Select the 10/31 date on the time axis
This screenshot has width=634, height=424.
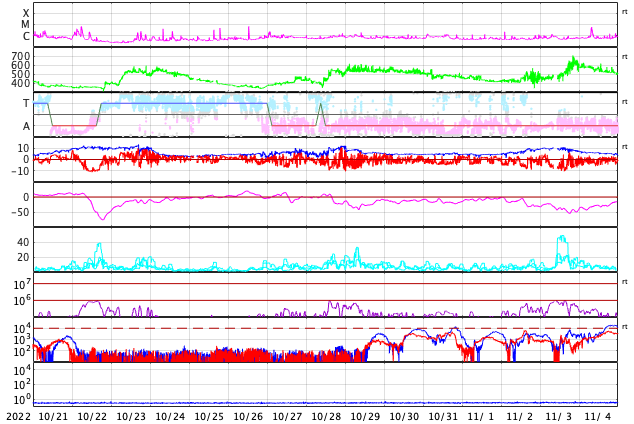click(x=443, y=416)
